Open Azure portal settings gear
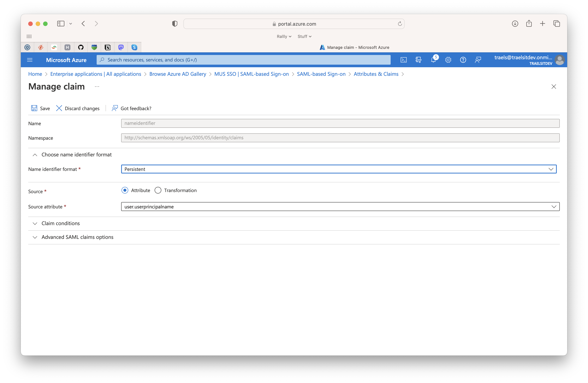This screenshot has height=383, width=588. tap(448, 60)
